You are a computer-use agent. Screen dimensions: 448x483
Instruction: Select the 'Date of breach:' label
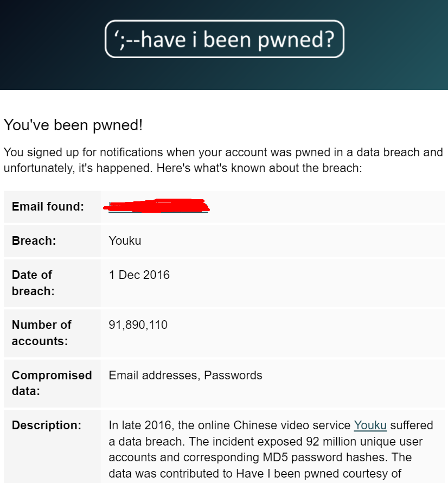pyautogui.click(x=33, y=283)
